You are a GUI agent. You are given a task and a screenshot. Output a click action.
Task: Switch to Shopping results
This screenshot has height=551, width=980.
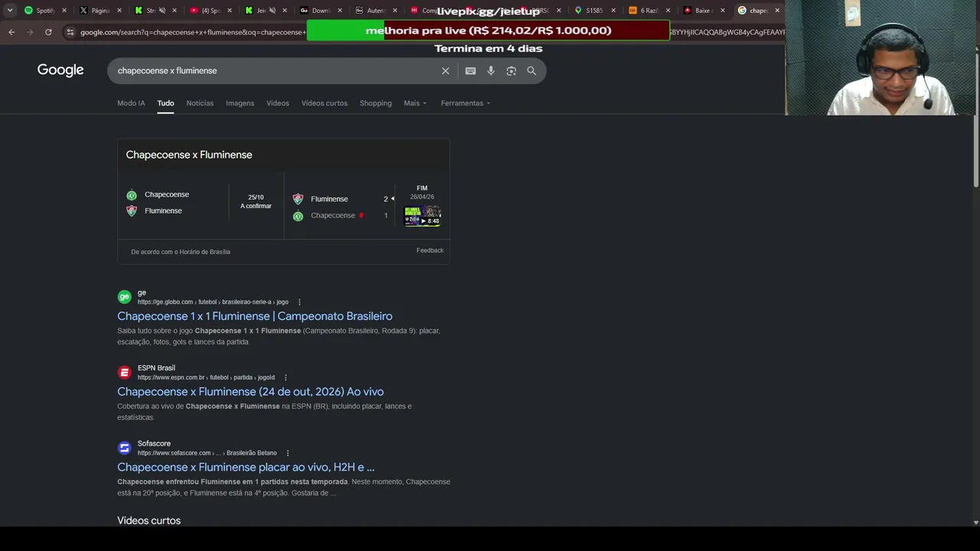(x=375, y=103)
